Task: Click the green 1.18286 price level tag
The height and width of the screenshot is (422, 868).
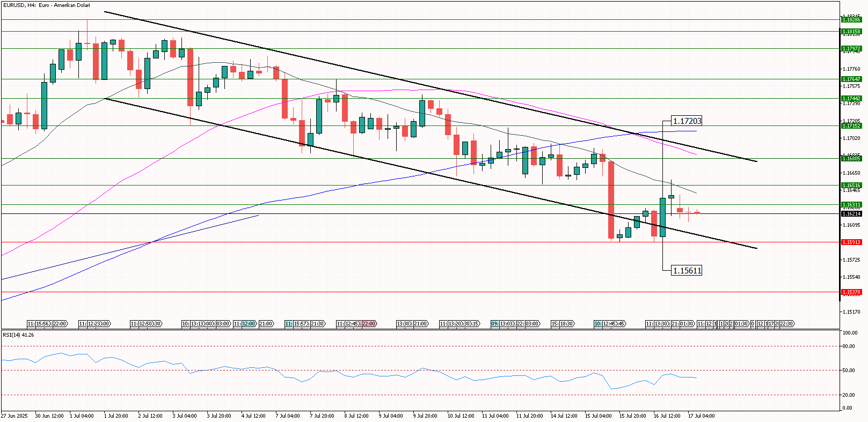Action: click(x=851, y=20)
